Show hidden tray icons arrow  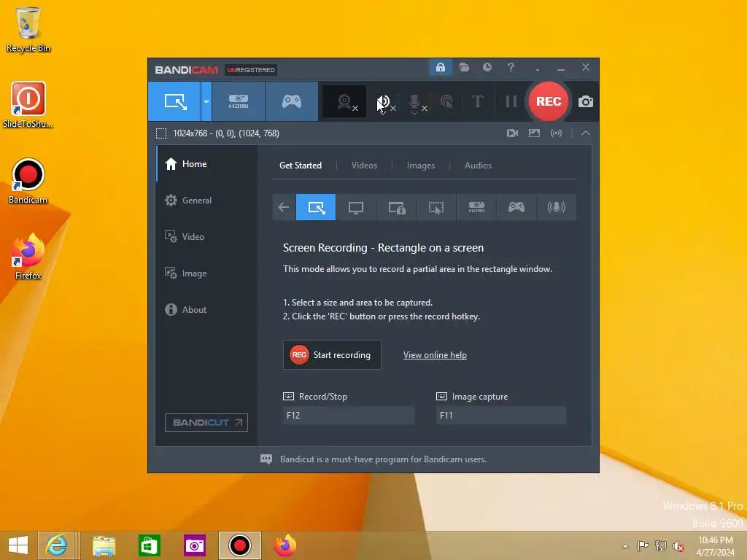(x=625, y=546)
